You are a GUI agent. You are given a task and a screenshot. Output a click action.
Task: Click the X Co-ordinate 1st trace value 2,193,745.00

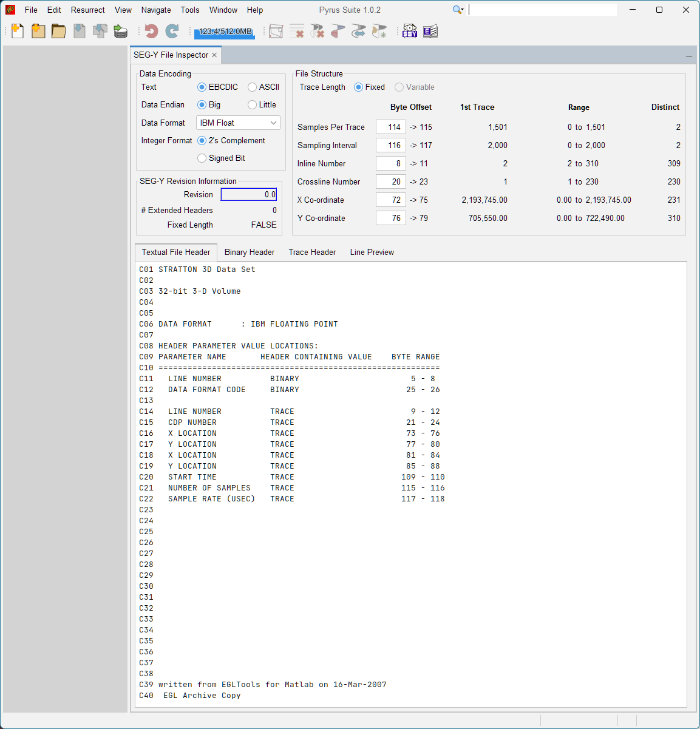[484, 200]
